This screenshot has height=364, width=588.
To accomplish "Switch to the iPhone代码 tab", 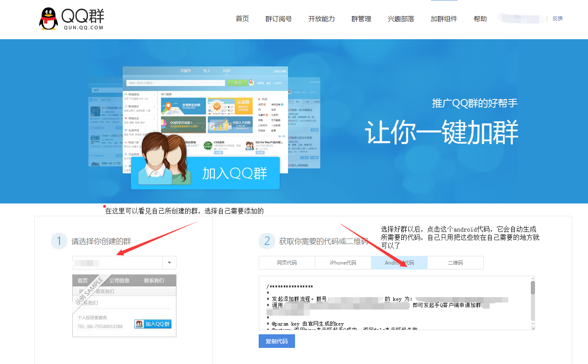I will pyautogui.click(x=343, y=263).
